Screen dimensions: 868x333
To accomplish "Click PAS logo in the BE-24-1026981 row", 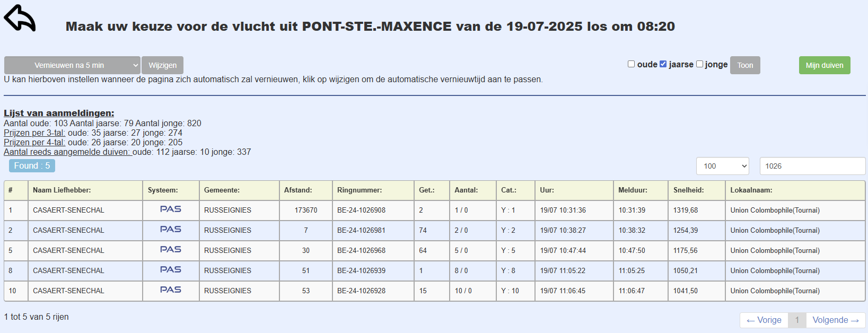I will (x=171, y=230).
